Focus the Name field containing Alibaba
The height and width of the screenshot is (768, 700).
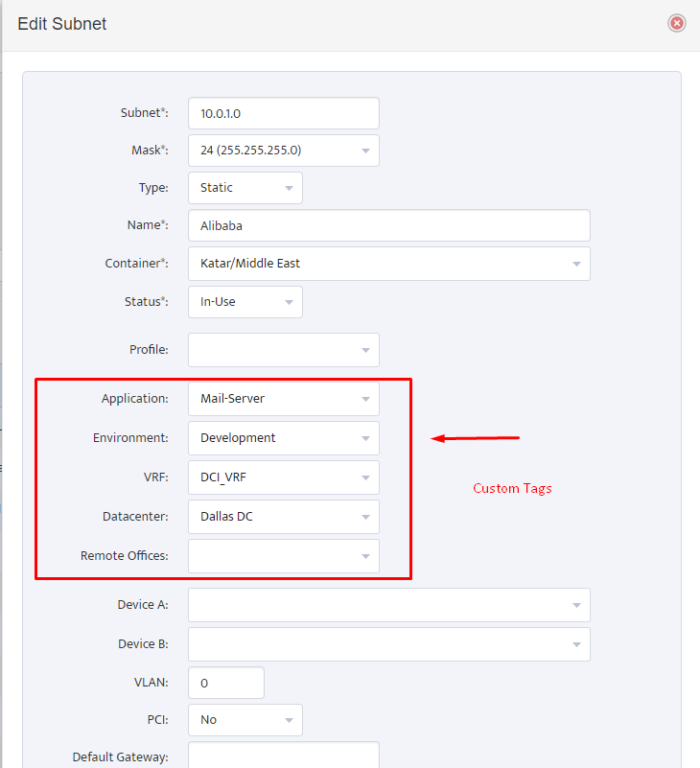[x=389, y=225]
